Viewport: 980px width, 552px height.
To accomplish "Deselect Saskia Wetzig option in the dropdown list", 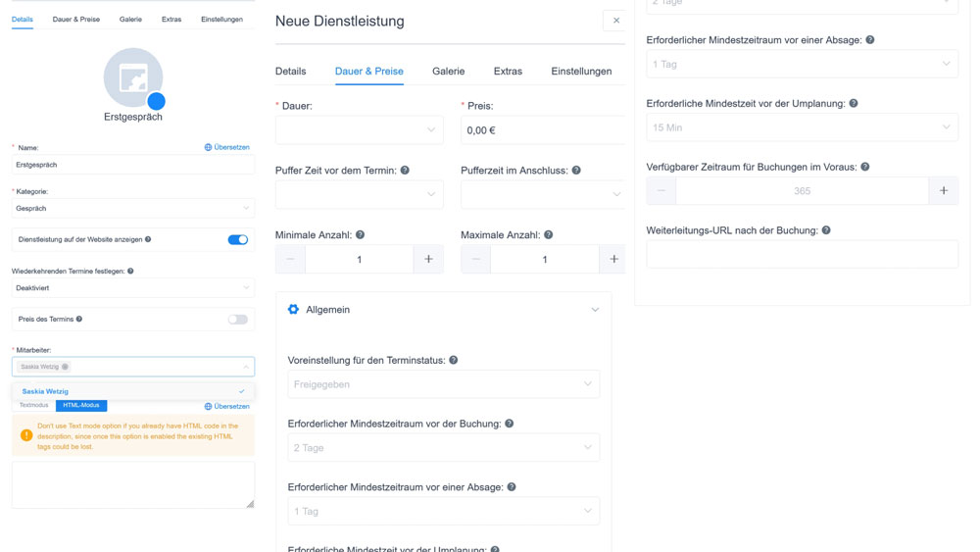I will pyautogui.click(x=133, y=391).
